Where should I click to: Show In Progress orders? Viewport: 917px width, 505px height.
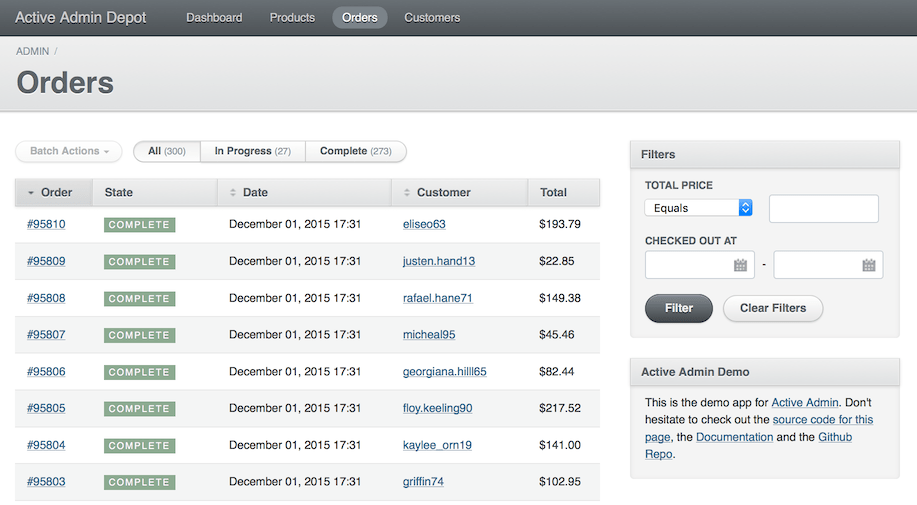253,151
